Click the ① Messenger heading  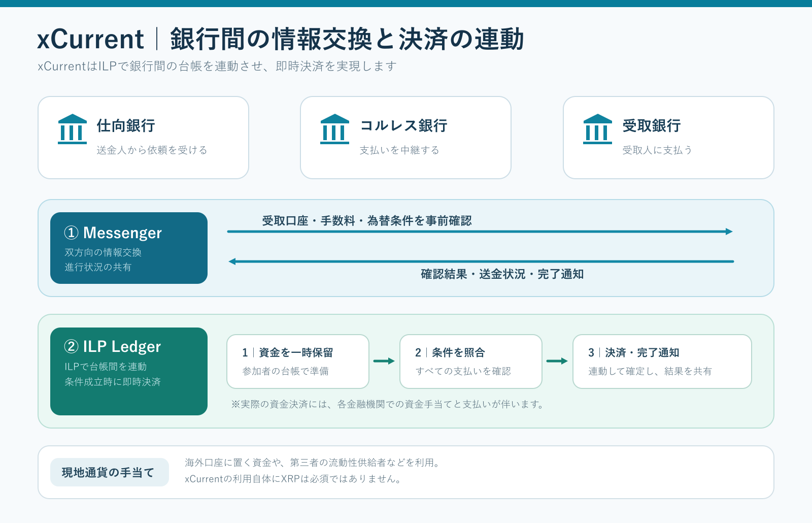113,233
